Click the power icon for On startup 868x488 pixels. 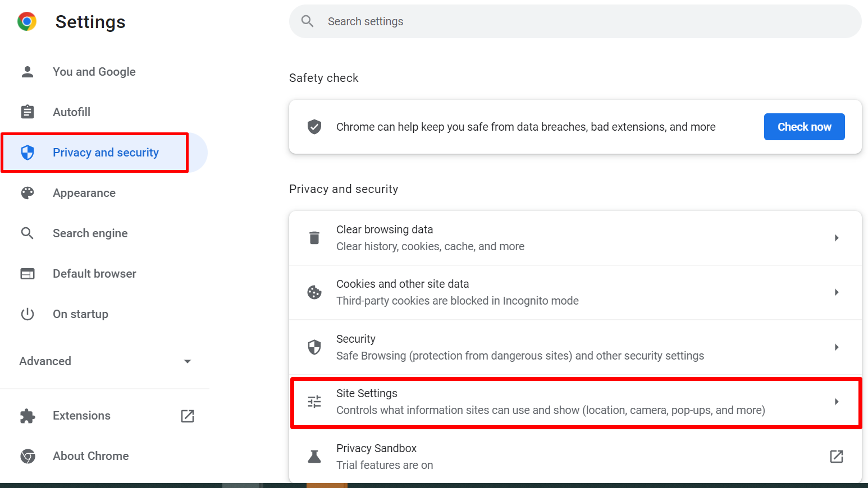pos(27,314)
